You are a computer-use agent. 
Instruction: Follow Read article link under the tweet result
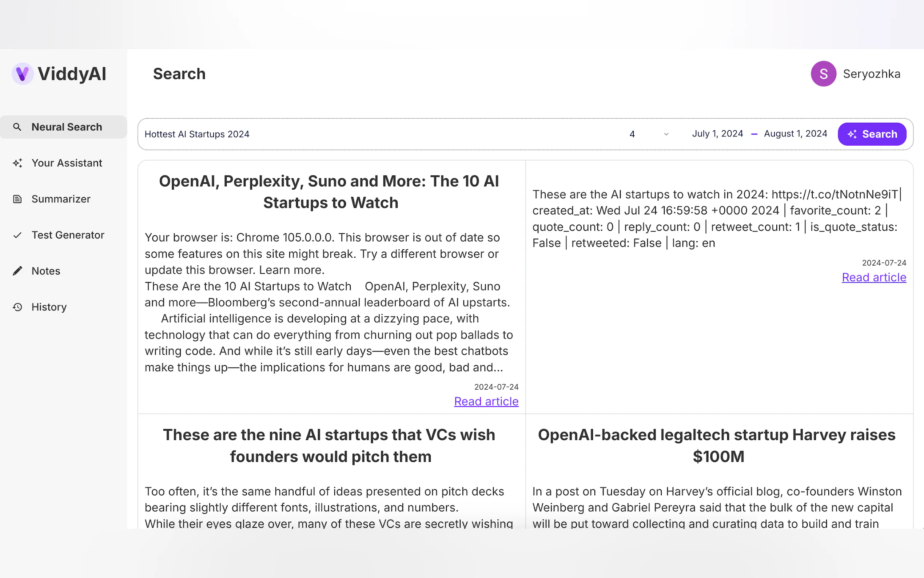click(x=873, y=277)
